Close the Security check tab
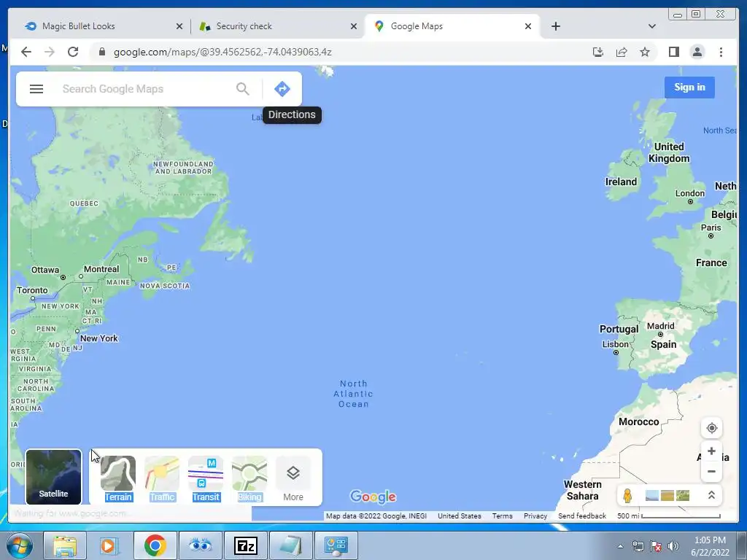The width and height of the screenshot is (747, 560). pyautogui.click(x=354, y=26)
